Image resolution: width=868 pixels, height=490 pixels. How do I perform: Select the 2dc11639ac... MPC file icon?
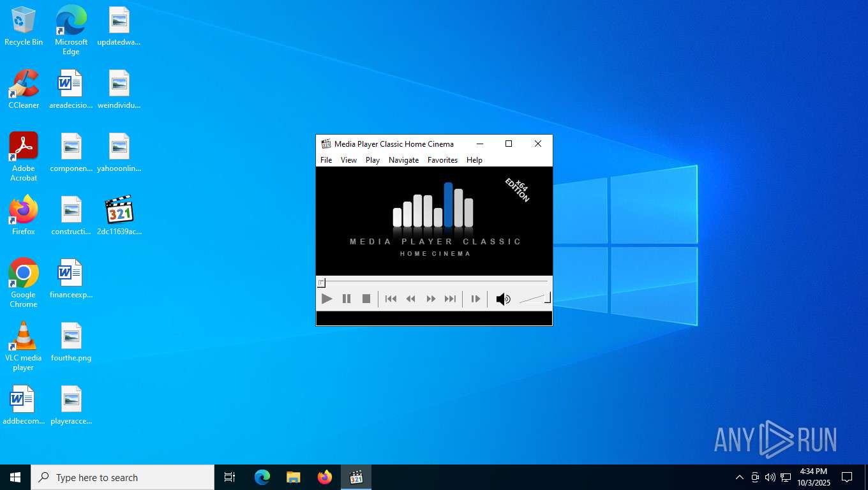(x=119, y=216)
